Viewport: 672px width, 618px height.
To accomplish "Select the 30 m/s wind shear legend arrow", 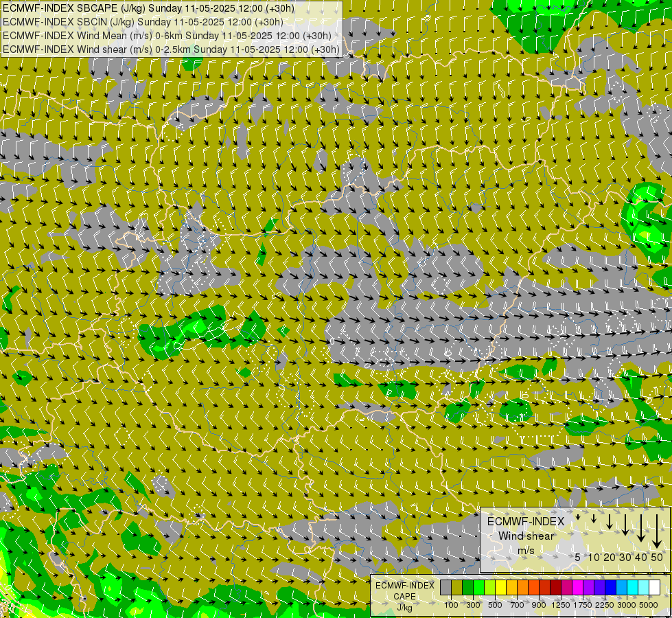I will pyautogui.click(x=625, y=525).
